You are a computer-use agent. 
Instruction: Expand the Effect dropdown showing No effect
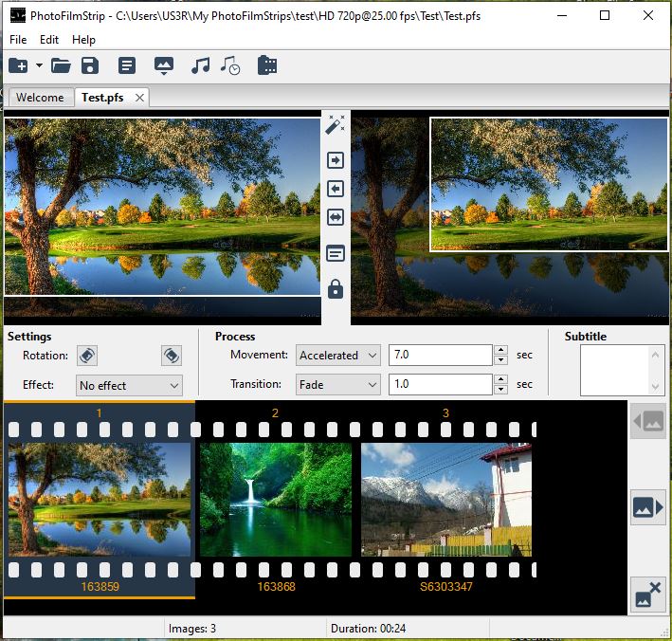(x=129, y=385)
